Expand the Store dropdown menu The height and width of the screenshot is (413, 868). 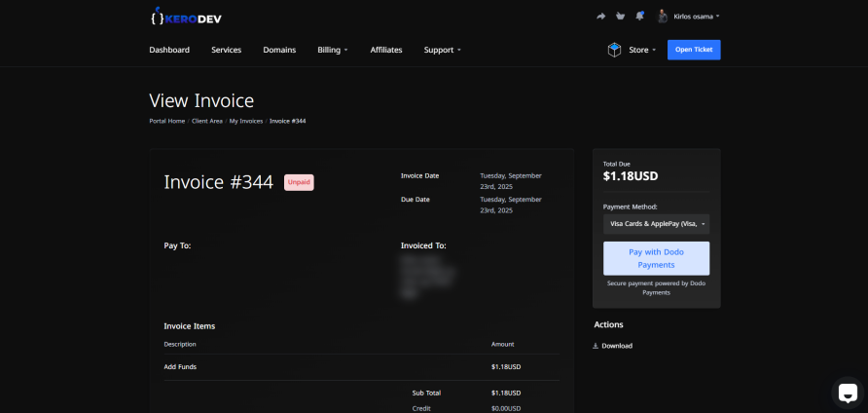click(642, 50)
